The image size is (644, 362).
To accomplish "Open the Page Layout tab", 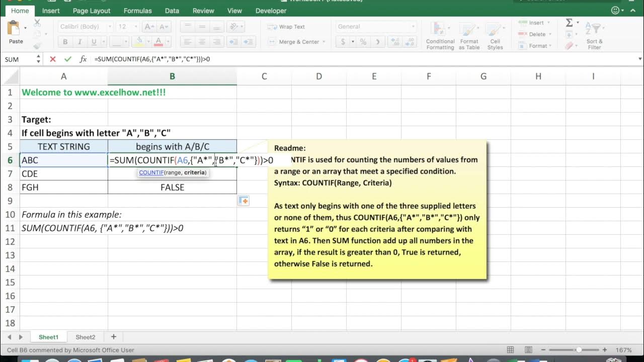I will 92,11.
